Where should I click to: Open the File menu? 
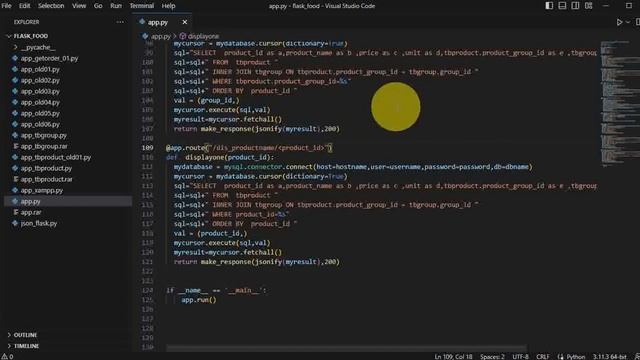click(x=7, y=6)
